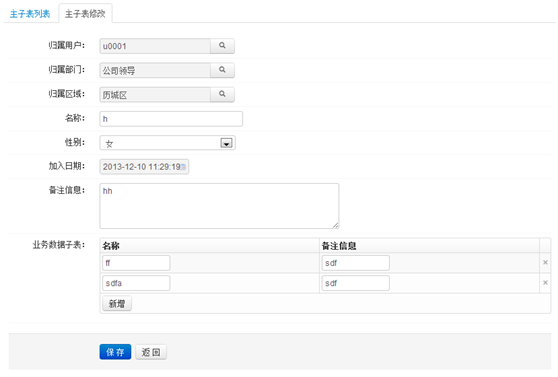558x377 pixels.
Task: Click the 返回 button
Action: tap(151, 352)
